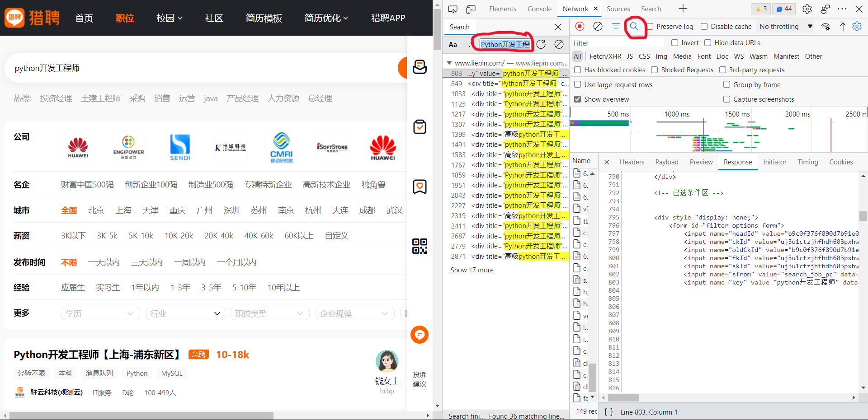Check the Invert filter checkbox

click(x=675, y=43)
